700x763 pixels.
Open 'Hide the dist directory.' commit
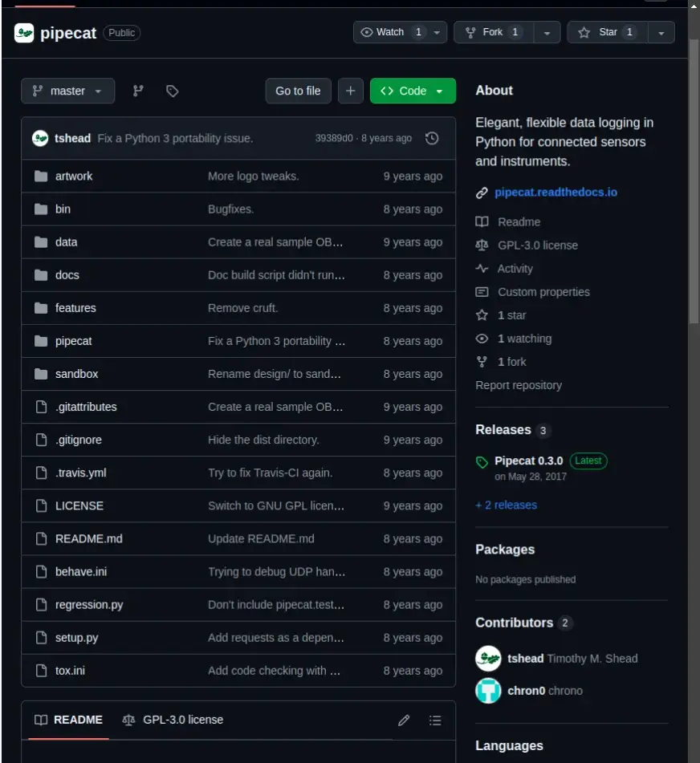pyautogui.click(x=263, y=440)
